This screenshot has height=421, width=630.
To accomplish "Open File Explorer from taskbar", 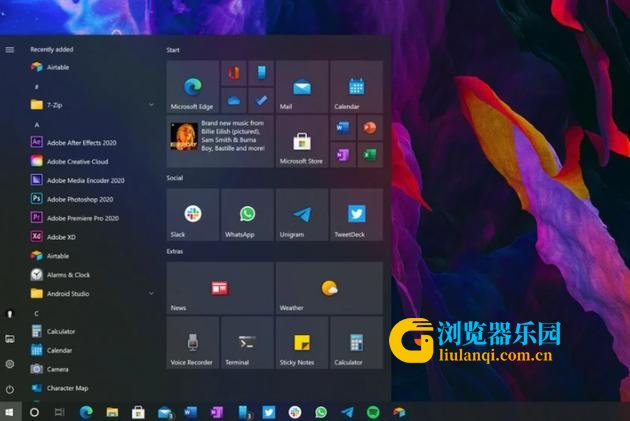I will click(x=112, y=412).
